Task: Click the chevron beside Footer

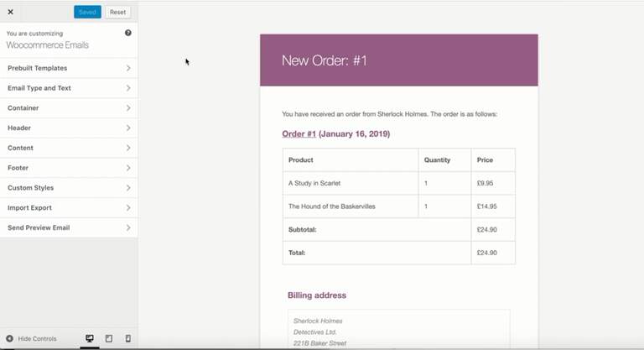Action: pos(128,168)
